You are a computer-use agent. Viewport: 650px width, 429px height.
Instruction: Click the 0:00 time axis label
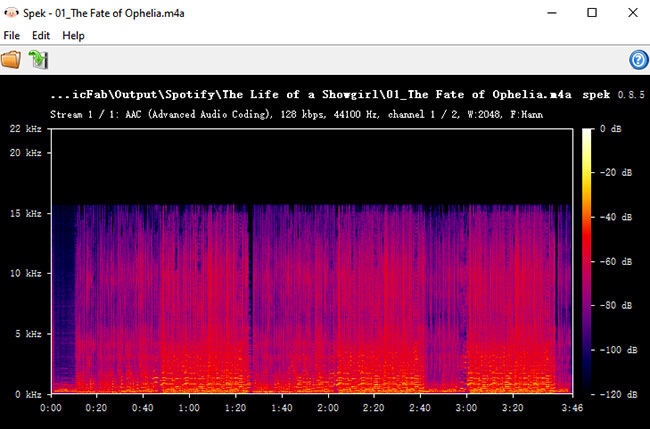click(x=51, y=408)
